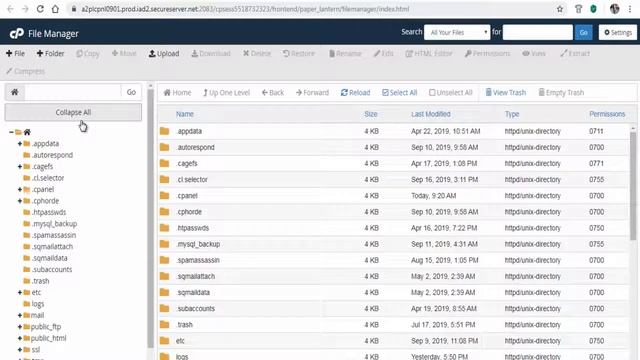Expand the public_html tree node
Viewport: 640px width, 360px height.
[20, 338]
